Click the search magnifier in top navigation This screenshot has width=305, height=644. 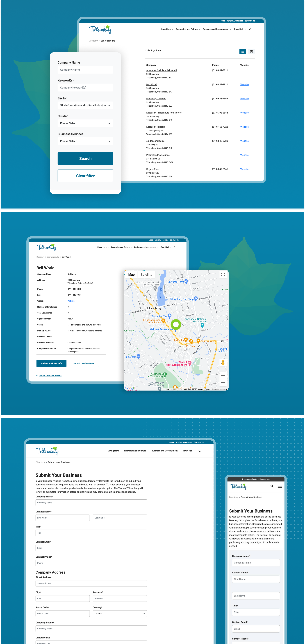point(250,30)
